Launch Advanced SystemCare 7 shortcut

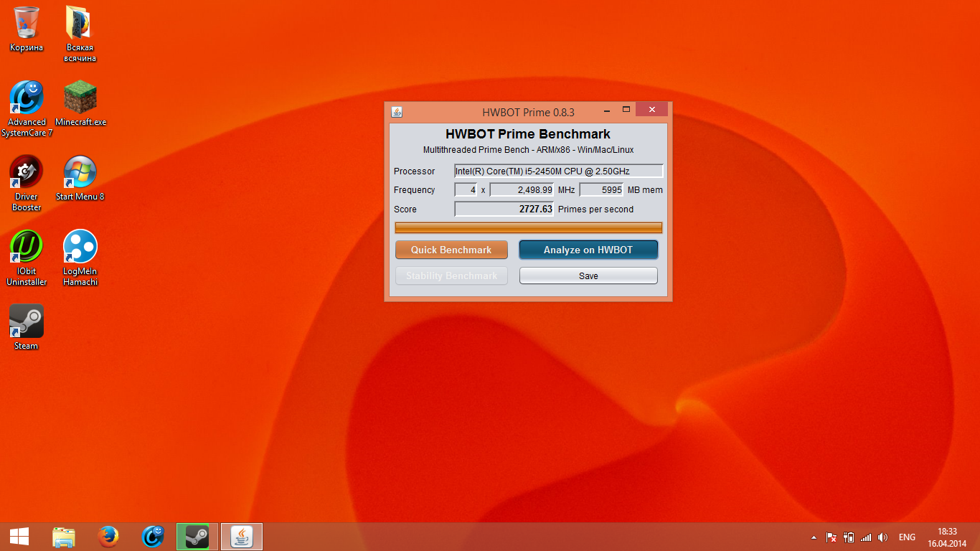tap(27, 108)
